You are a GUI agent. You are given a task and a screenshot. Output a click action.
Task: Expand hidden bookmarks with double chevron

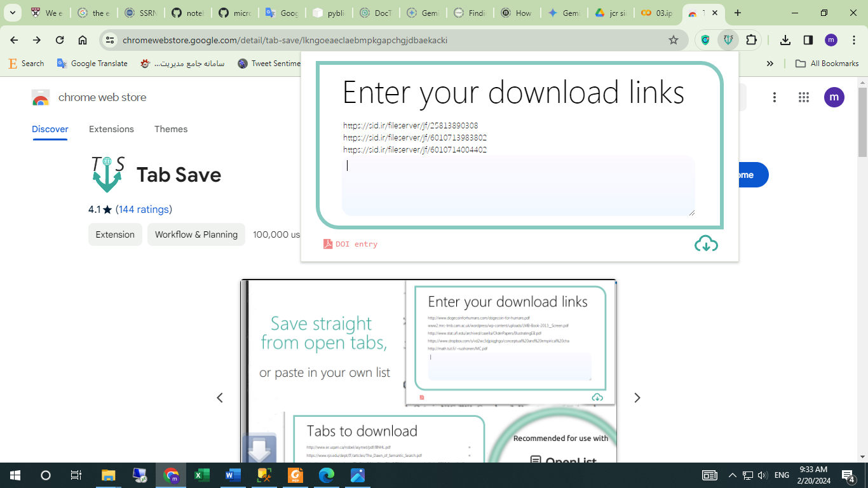[x=770, y=64]
